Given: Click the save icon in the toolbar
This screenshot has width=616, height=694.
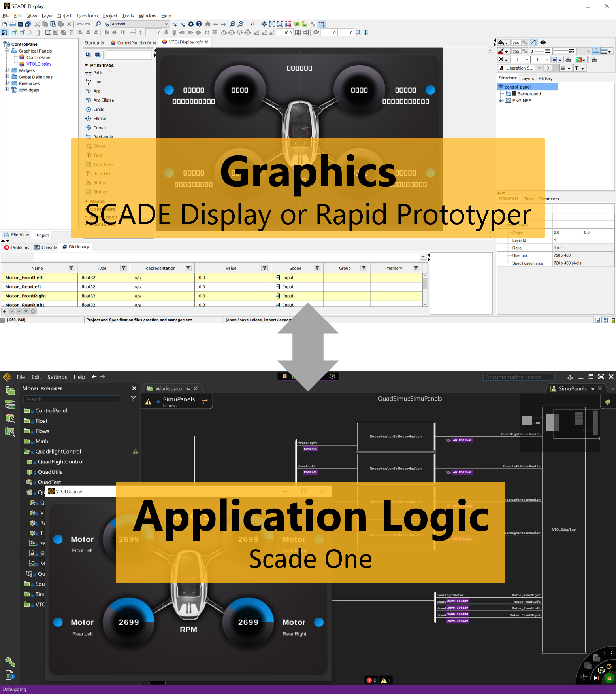Looking at the screenshot, I should tap(20, 24).
